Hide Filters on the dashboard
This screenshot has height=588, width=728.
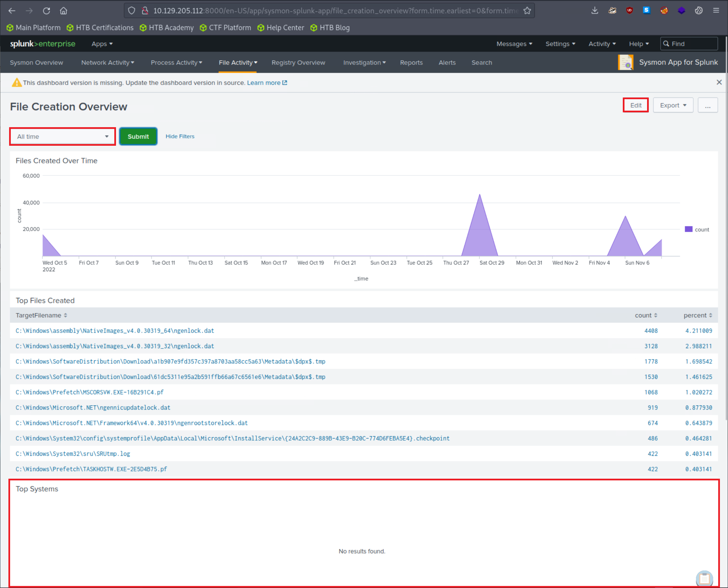coord(180,136)
